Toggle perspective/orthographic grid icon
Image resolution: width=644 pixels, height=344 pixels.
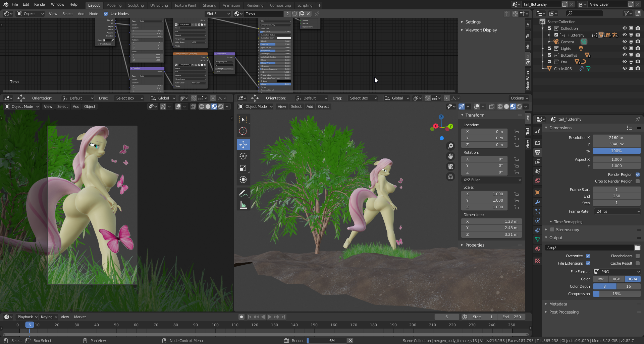click(x=450, y=177)
